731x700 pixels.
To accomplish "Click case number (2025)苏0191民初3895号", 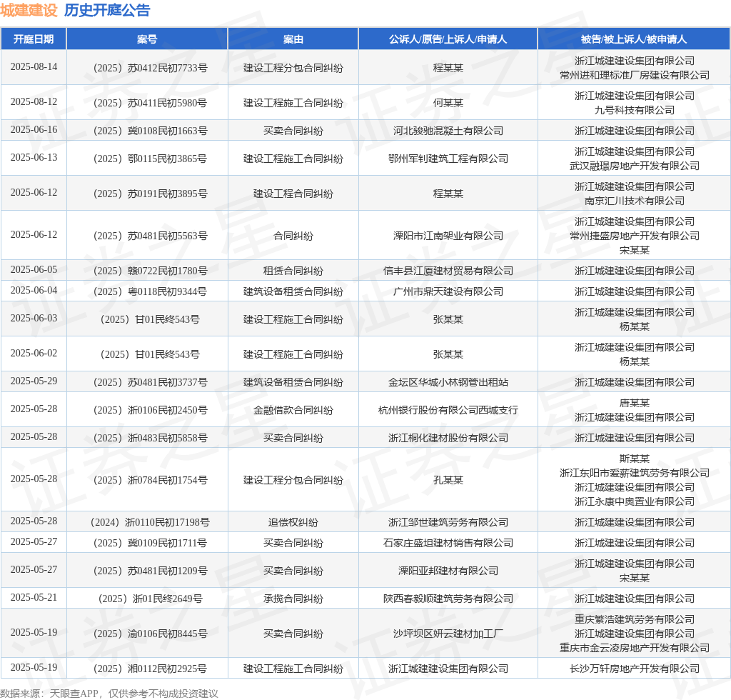I will point(150,194).
